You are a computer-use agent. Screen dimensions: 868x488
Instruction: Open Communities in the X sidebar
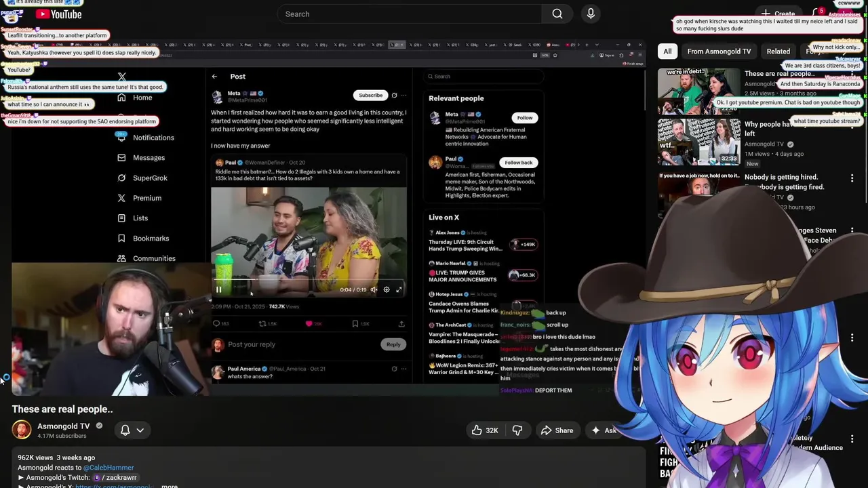click(x=146, y=258)
